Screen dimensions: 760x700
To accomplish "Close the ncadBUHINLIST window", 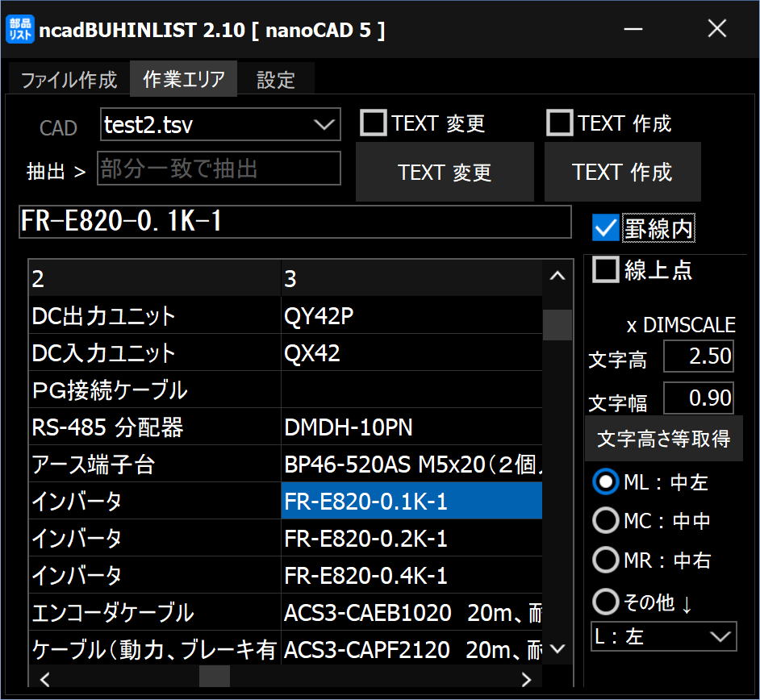I will click(716, 30).
